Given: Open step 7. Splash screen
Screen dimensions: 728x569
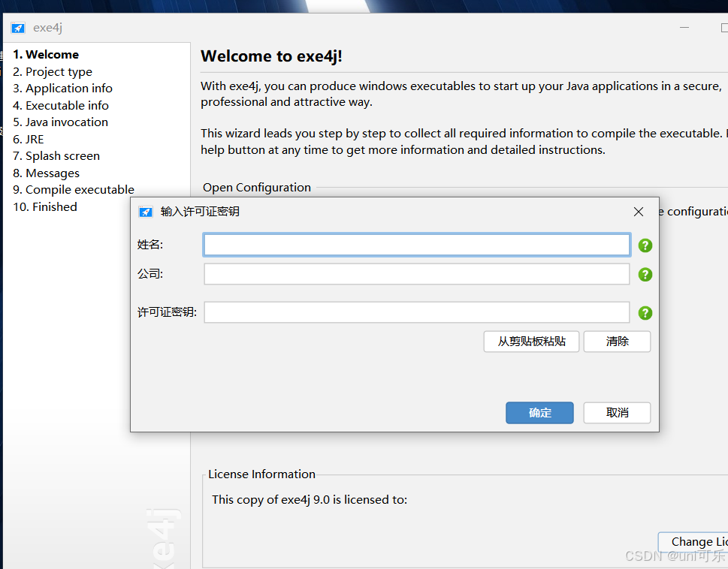Looking at the screenshot, I should click(56, 156).
